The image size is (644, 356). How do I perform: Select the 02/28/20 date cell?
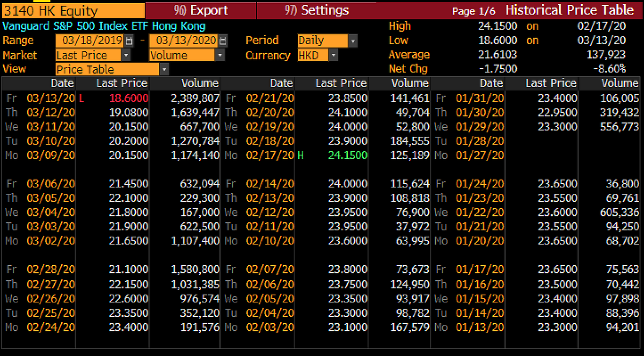click(x=50, y=270)
